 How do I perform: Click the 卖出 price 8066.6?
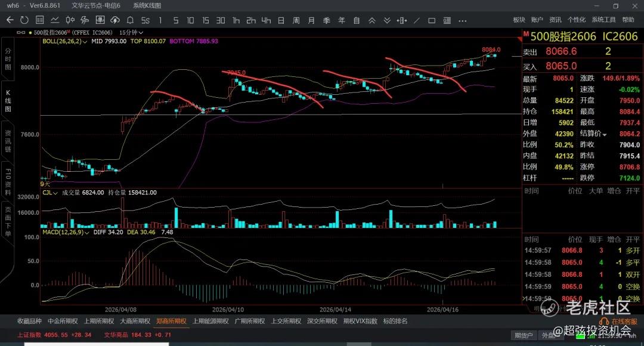click(565, 52)
